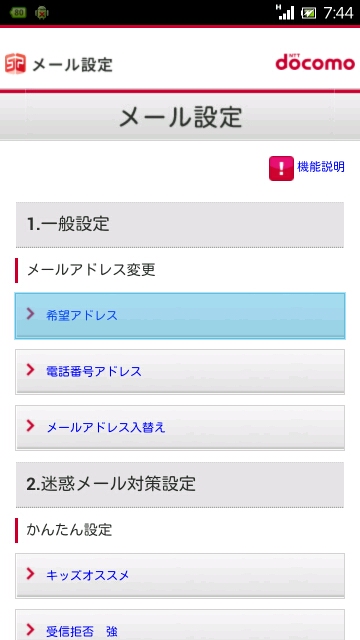
Task: Tap the 1.一般設定 section header
Action: click(x=180, y=225)
